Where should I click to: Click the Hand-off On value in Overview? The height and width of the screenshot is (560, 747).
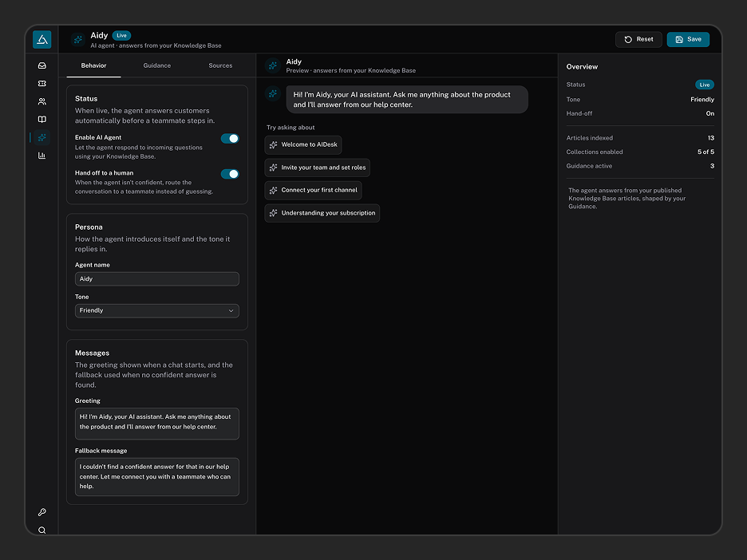(709, 113)
